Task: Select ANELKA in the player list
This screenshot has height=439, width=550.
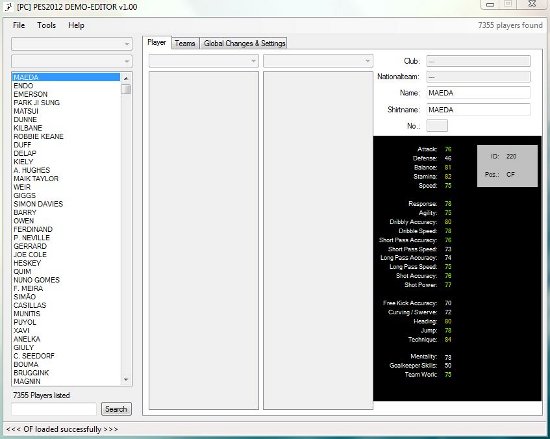Action: 66,339
